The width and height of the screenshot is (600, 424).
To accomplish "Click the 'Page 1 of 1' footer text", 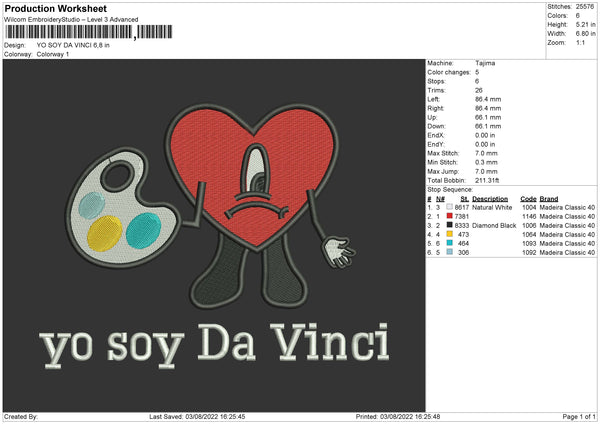I will coord(579,416).
